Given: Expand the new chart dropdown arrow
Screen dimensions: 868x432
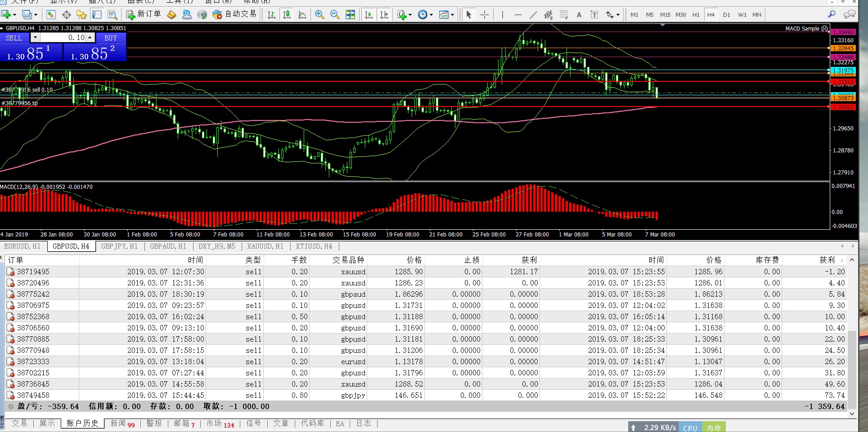Looking at the screenshot, I should [14, 15].
